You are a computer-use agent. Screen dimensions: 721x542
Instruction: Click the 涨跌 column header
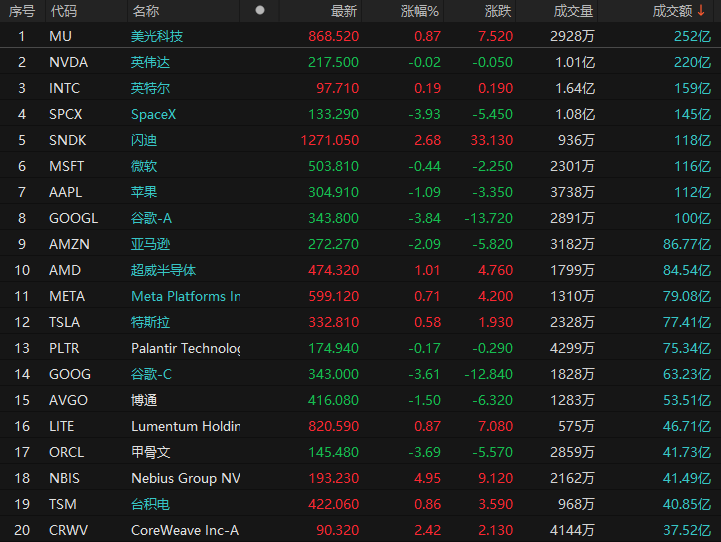498,11
